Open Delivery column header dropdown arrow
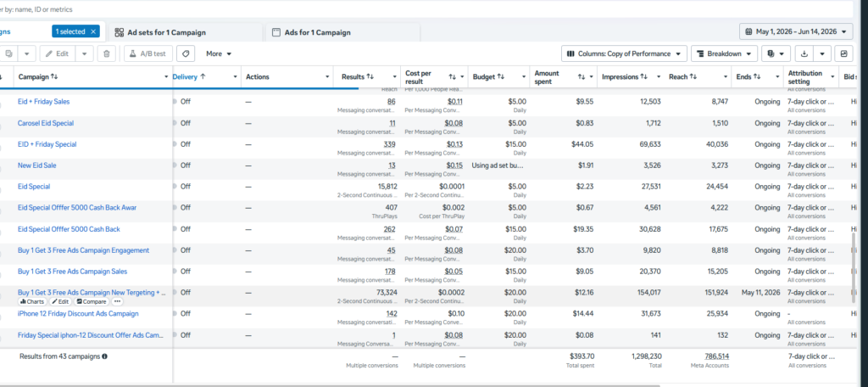 tap(236, 77)
